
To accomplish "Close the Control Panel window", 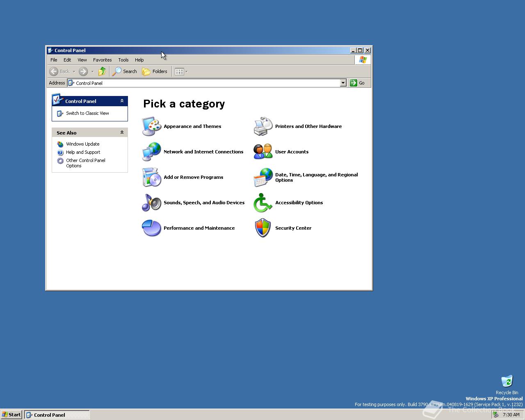I will (x=367, y=50).
